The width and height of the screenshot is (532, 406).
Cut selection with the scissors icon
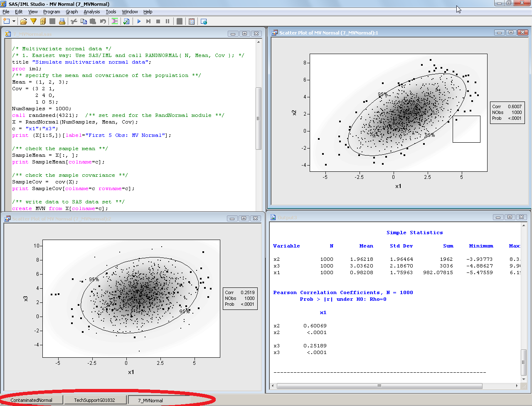(x=74, y=21)
